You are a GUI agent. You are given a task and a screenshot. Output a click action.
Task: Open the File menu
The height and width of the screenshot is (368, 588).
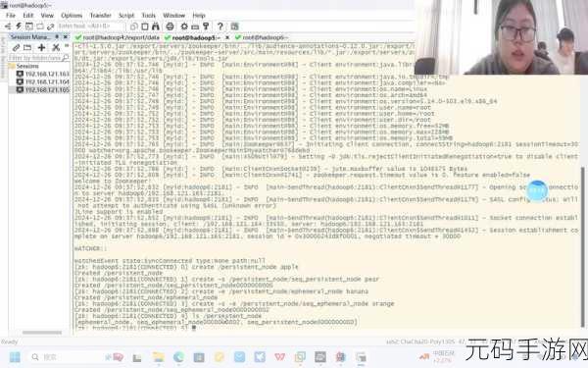coord(11,16)
